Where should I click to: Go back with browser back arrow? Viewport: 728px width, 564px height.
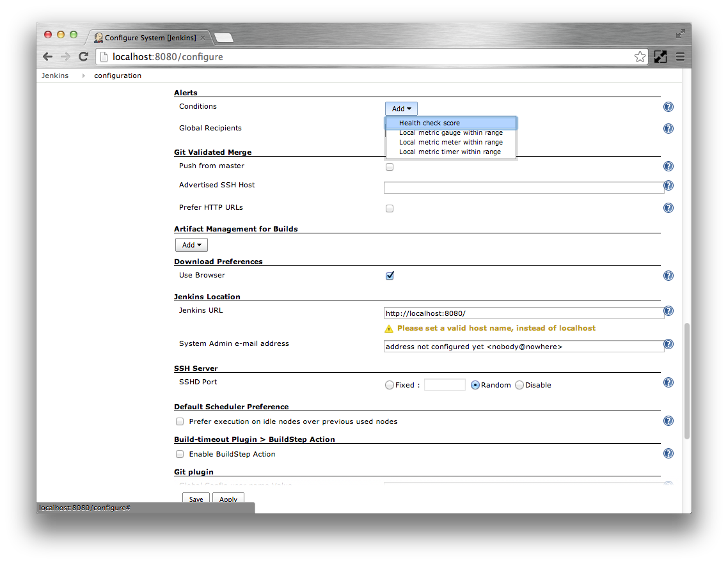point(47,57)
